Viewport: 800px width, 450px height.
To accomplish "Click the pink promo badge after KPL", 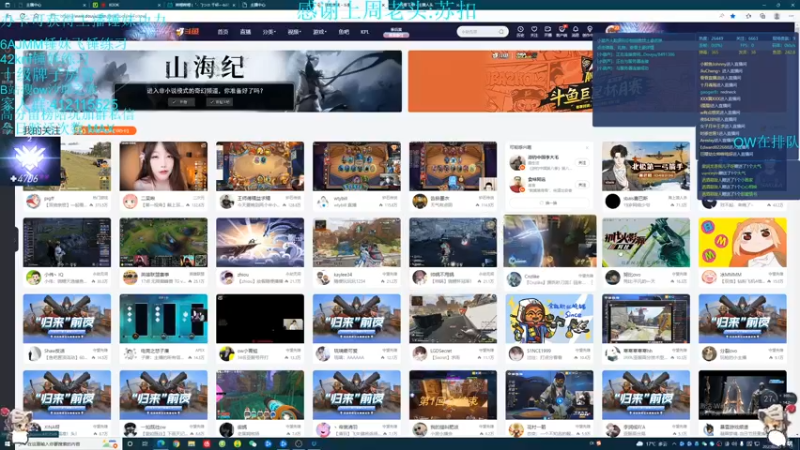I will (396, 33).
